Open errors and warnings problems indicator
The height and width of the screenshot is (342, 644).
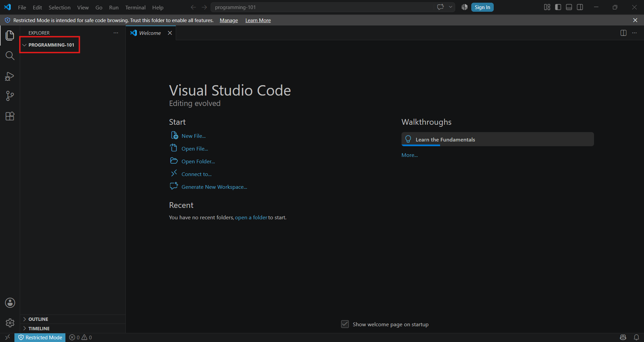tap(80, 337)
